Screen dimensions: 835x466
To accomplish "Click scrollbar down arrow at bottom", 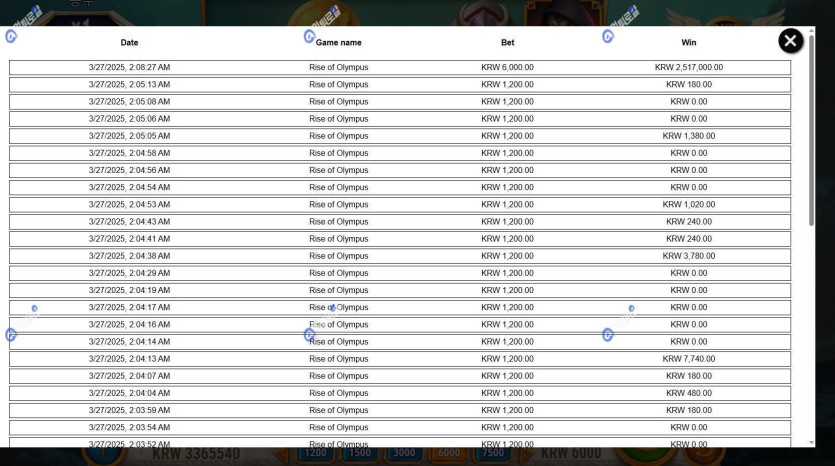I will point(811,442).
